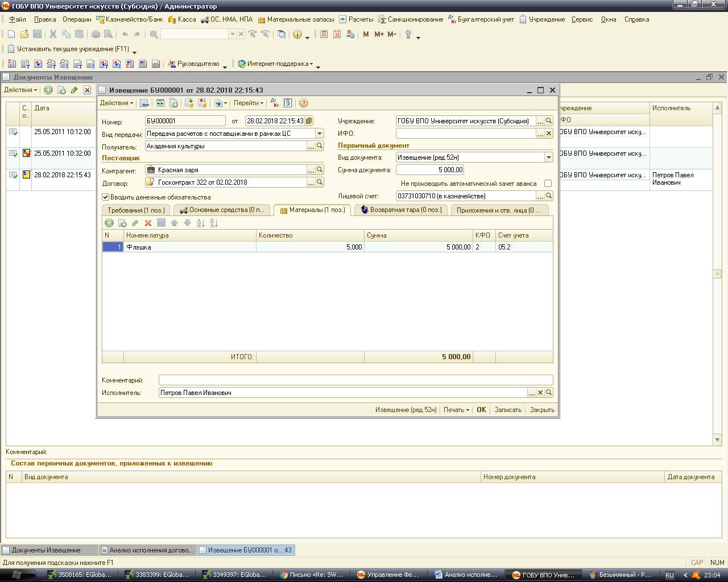The width and height of the screenshot is (728, 582).
Task: Select Флэшка cell in materials table
Action: pos(190,247)
